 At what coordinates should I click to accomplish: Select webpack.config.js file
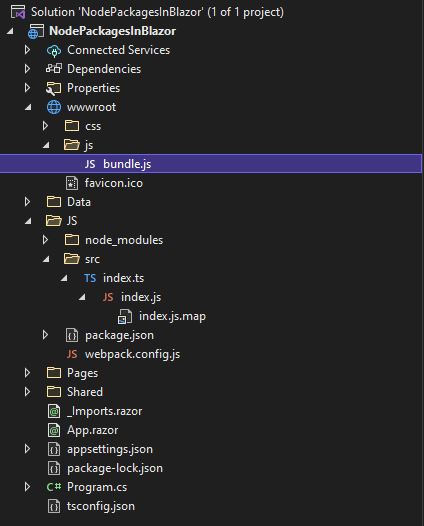[132, 354]
